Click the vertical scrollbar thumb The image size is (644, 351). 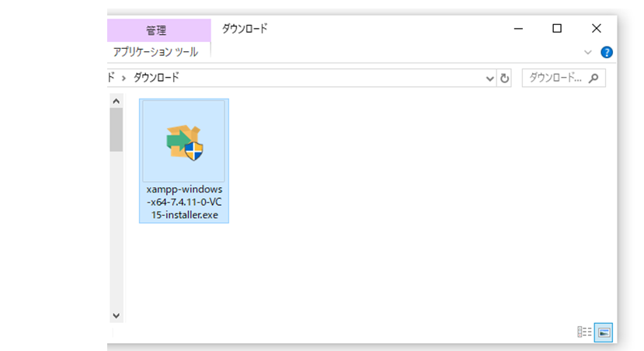pyautogui.click(x=117, y=130)
